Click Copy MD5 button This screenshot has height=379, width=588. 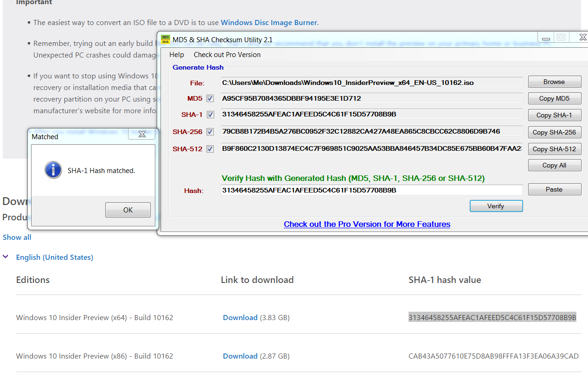(x=555, y=98)
